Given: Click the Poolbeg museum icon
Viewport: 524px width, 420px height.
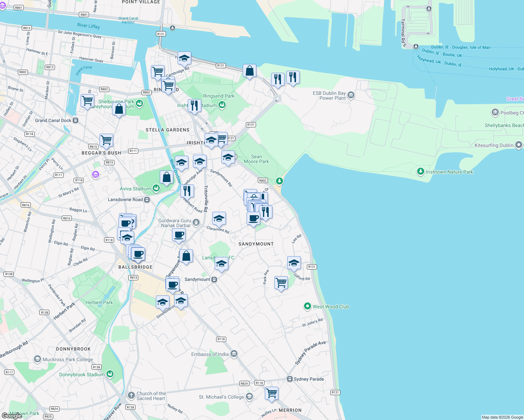Looking at the screenshot, I should point(495,112).
